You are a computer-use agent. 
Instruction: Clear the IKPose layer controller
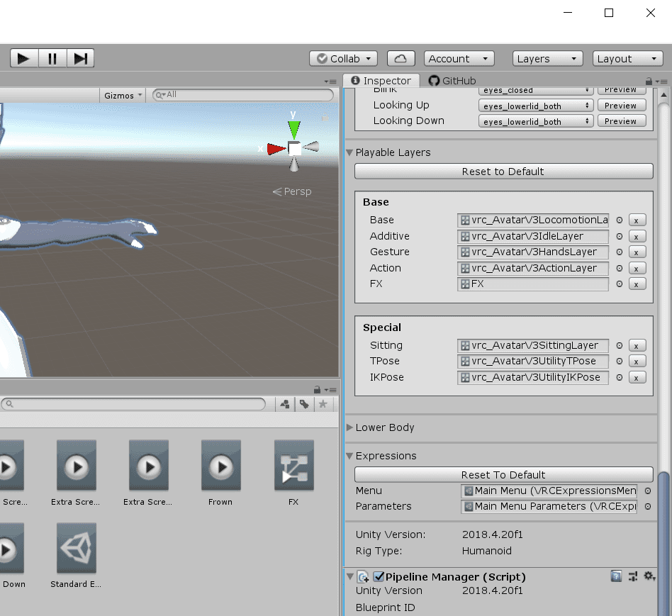(637, 378)
